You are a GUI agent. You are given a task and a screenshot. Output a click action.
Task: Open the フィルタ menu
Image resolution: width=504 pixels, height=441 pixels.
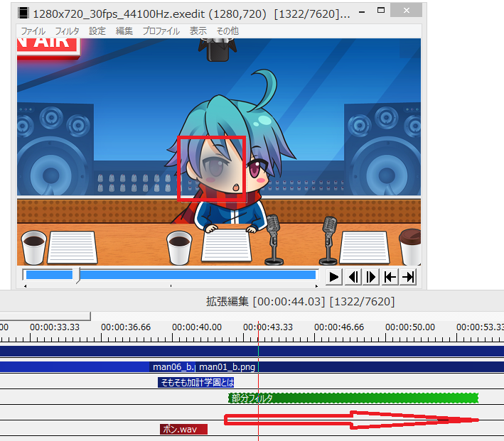pyautogui.click(x=68, y=31)
